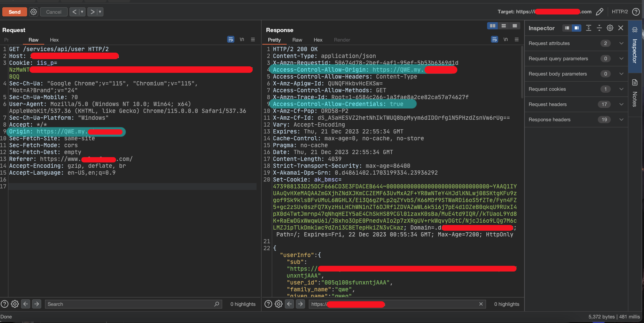
Task: Switch Response view to Pretty tab
Action: [274, 40]
